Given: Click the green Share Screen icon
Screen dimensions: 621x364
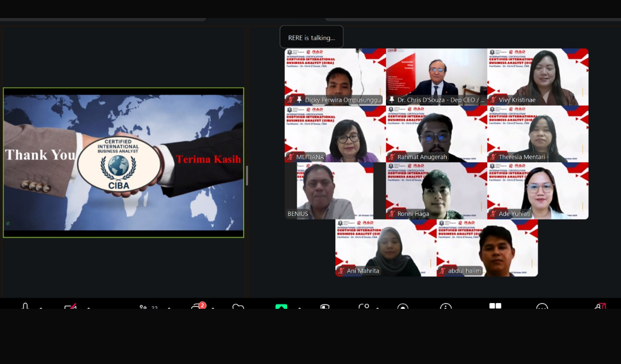Looking at the screenshot, I should click(281, 307).
